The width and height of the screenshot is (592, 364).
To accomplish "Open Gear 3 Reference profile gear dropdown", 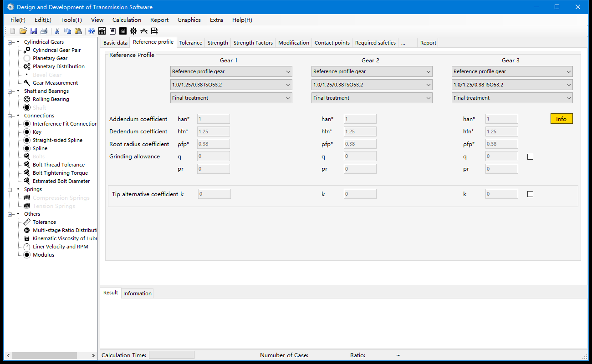I will (512, 71).
